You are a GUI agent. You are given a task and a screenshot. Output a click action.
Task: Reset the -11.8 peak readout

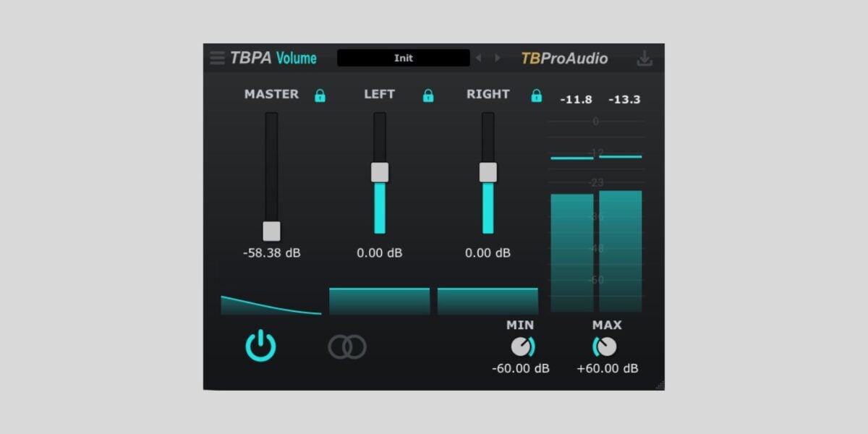576,99
